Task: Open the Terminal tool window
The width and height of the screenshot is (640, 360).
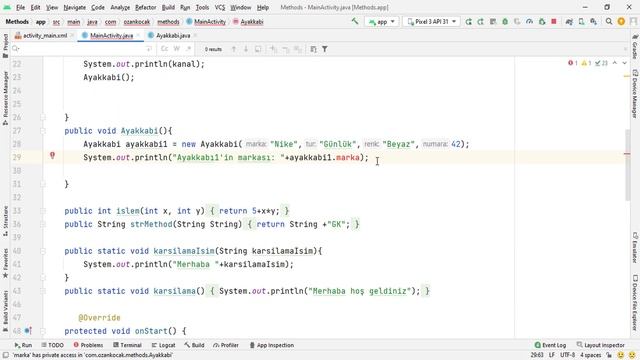Action: click(x=127, y=345)
